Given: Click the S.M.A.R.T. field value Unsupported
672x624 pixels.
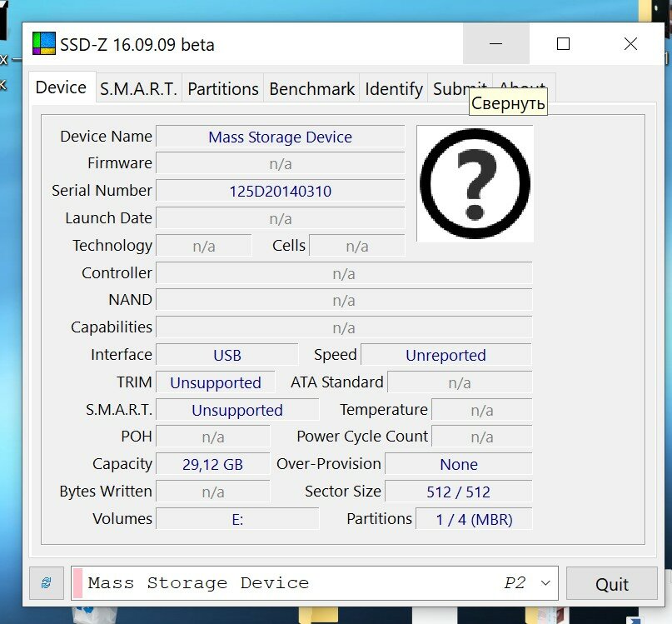Looking at the screenshot, I should 237,410.
